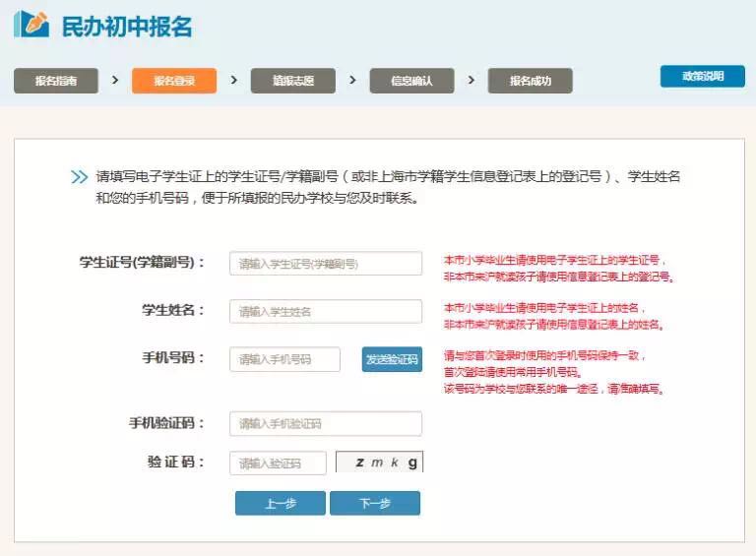Click the arrow between 报名指南 and 报名登录
The image size is (756, 556).
tap(115, 80)
